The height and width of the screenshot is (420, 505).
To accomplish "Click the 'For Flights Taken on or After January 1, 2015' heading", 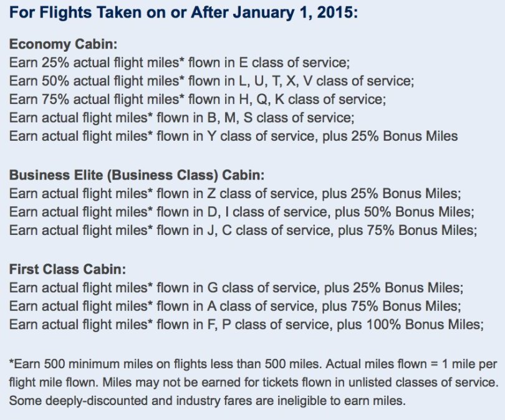I will pos(183,12).
